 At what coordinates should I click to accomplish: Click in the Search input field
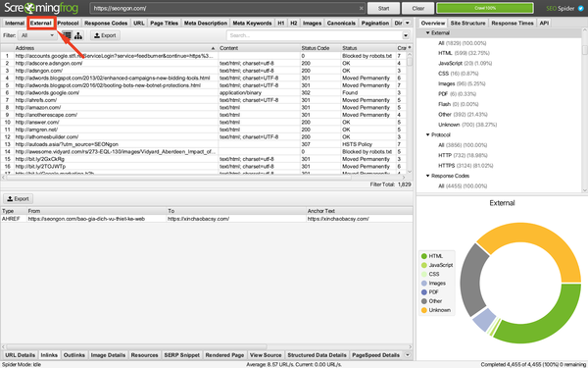coord(314,35)
